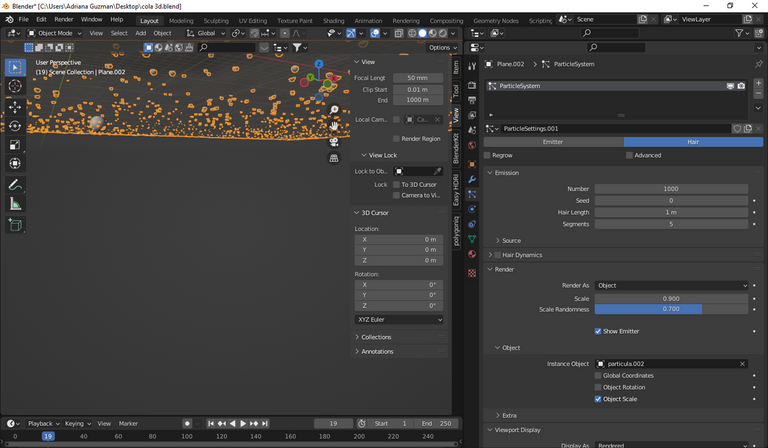Select the Move tool
Image resolution: width=768 pixels, height=448 pixels.
15,107
